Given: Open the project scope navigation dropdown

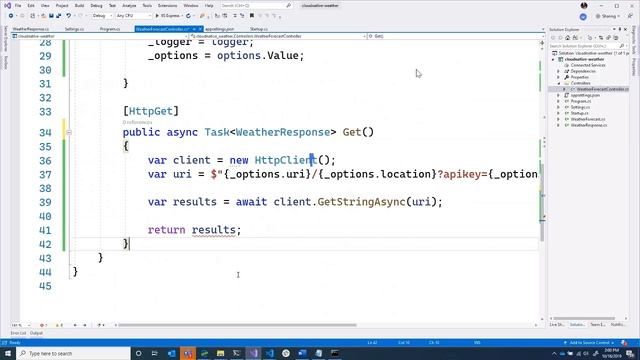Looking at the screenshot, I should point(100,36).
